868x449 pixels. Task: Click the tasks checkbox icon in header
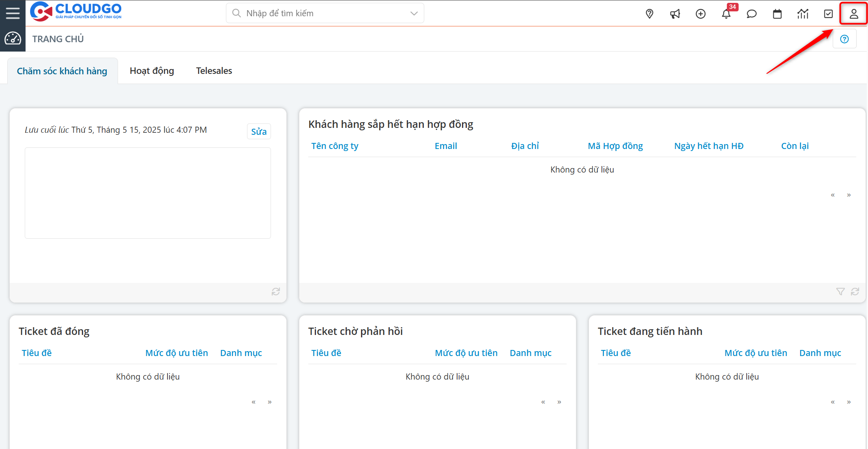tap(828, 14)
